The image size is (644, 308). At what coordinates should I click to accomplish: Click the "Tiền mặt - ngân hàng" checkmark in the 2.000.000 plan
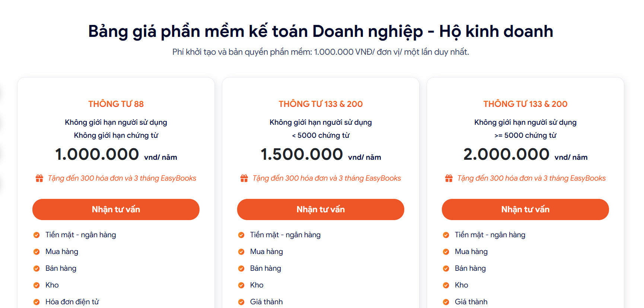coord(446,235)
